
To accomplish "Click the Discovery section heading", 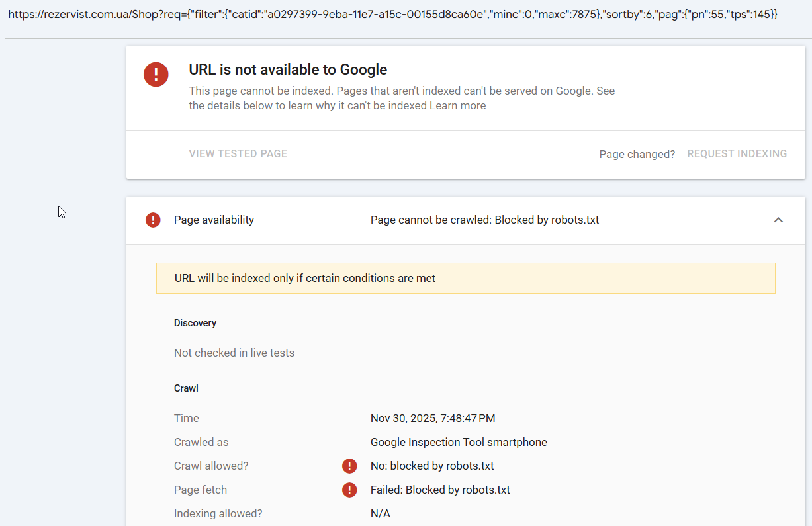I will (x=195, y=323).
